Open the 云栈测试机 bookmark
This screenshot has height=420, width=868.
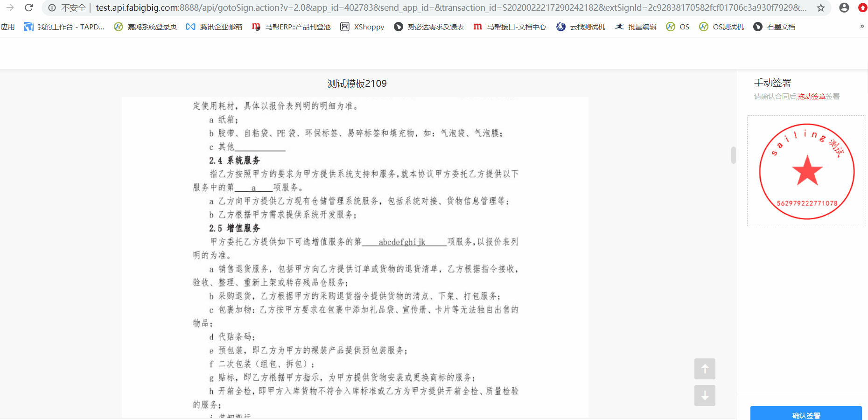[580, 27]
